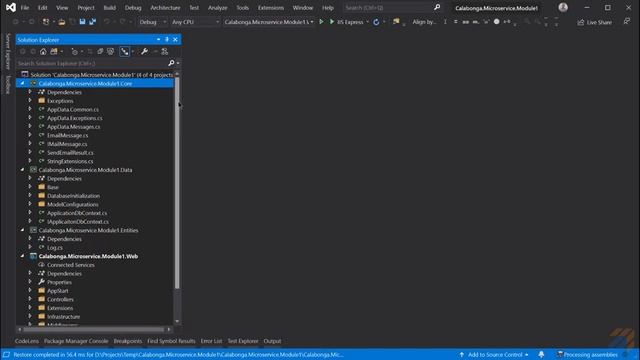Run with IIS Express play button

[x=332, y=22]
